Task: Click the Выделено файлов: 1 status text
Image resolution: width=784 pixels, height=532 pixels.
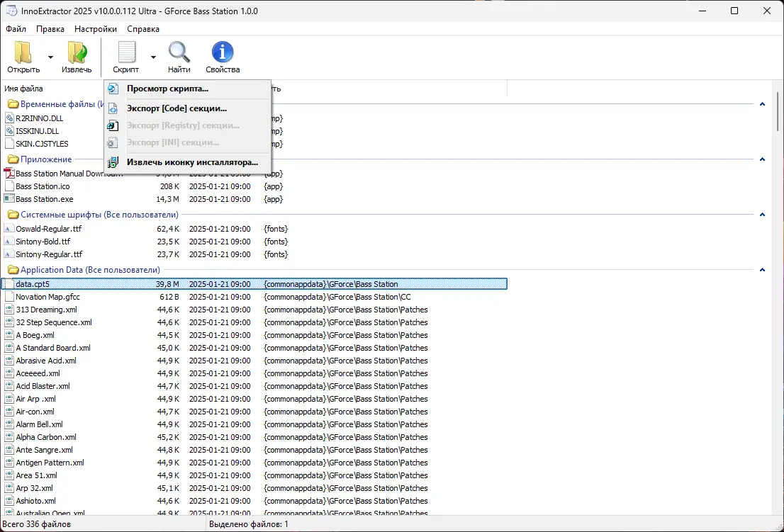Action: 249,524
